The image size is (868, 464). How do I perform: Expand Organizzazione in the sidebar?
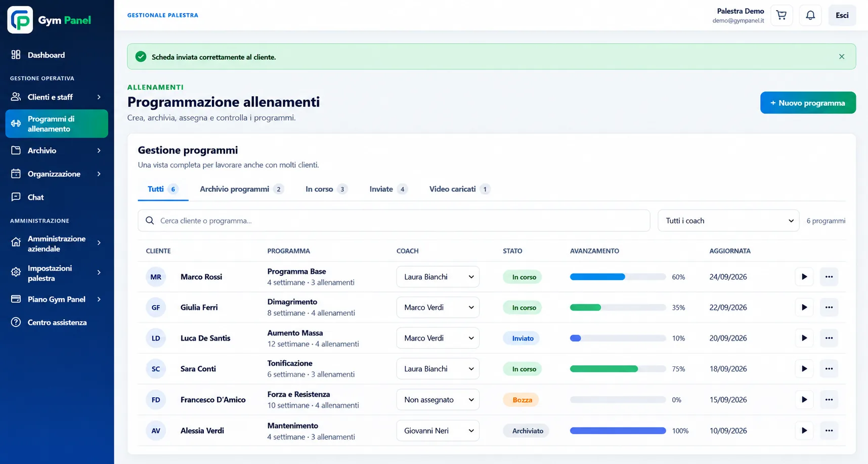click(x=57, y=174)
